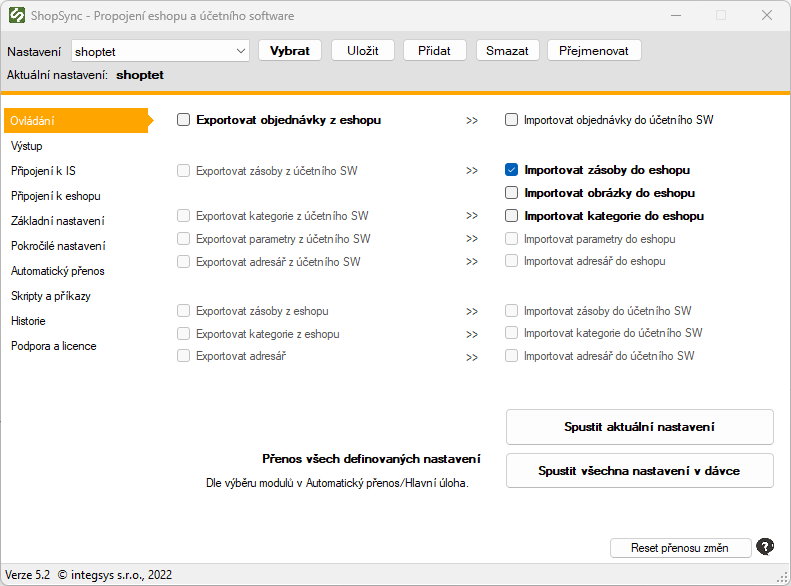Expand the Nastavení dropdown arrow
The height and width of the screenshot is (586, 791).
coord(241,51)
